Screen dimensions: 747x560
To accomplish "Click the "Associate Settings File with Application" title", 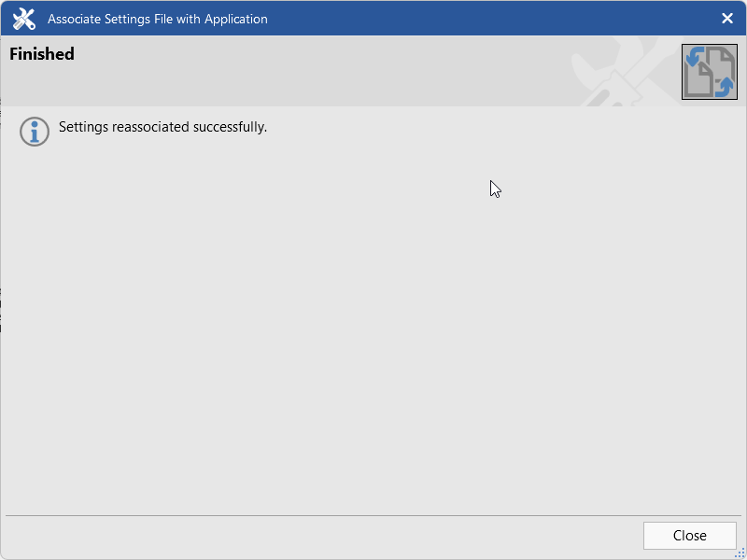I will [158, 19].
